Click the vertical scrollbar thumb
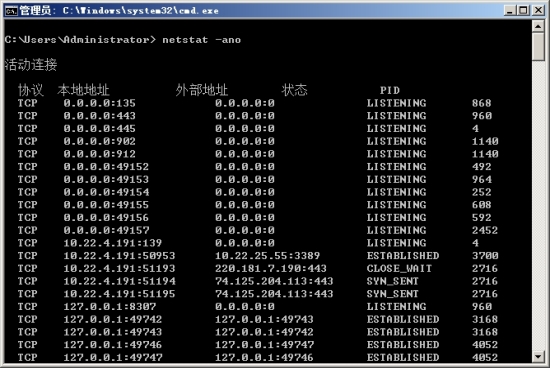 point(538,47)
